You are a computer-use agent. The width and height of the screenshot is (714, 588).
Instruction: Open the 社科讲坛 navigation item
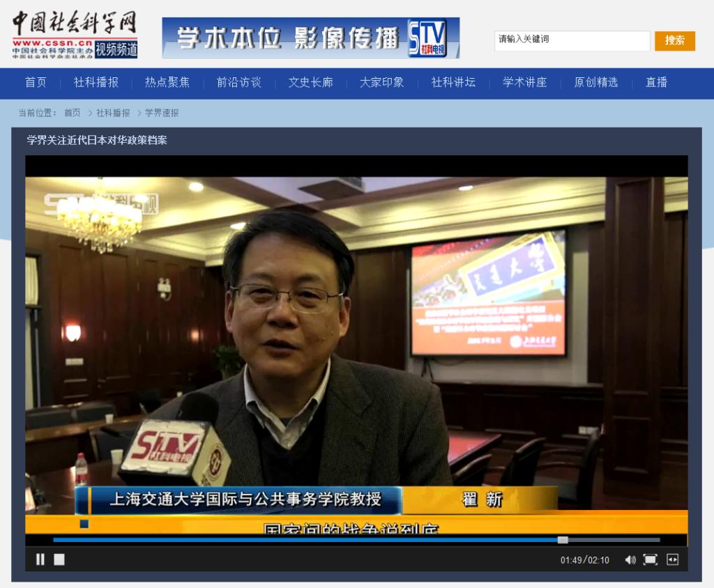point(453,82)
